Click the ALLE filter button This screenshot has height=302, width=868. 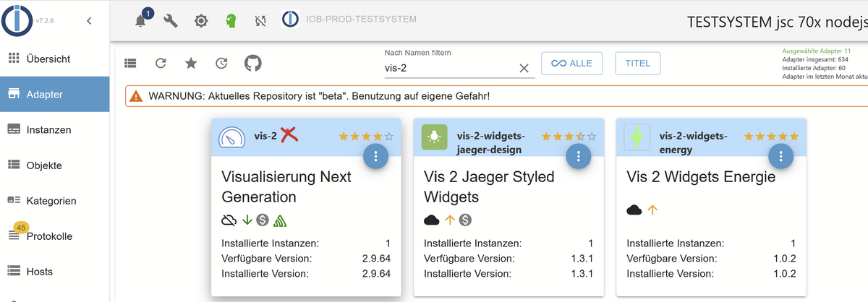[571, 64]
